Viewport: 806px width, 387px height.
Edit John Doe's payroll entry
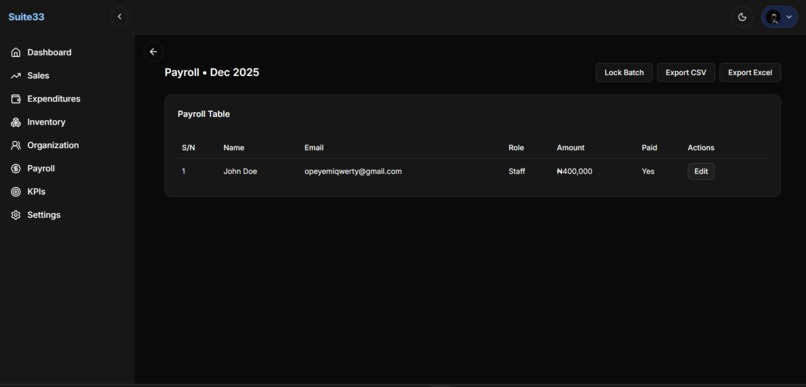[701, 172]
